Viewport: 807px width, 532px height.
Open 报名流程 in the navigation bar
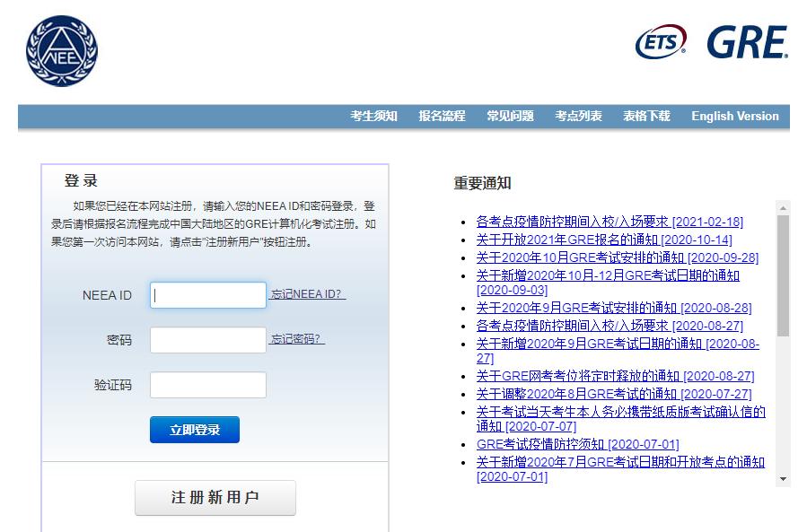(x=441, y=116)
